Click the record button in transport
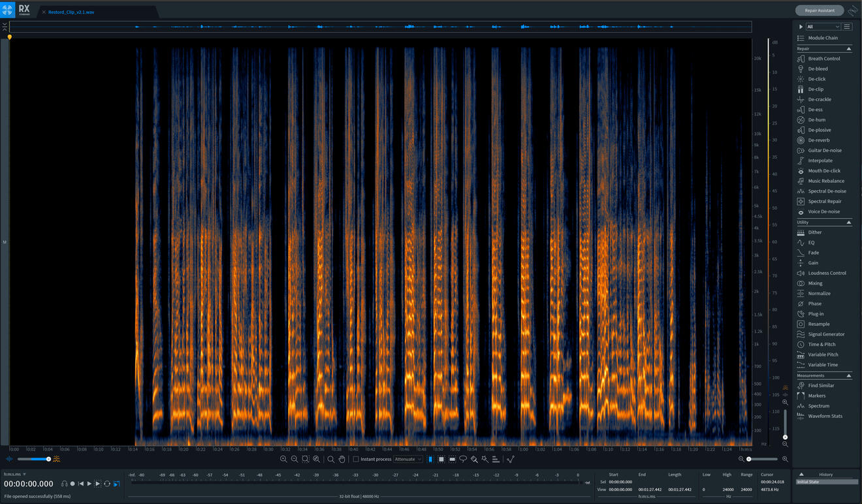Image resolution: width=862 pixels, height=504 pixels. click(x=72, y=484)
